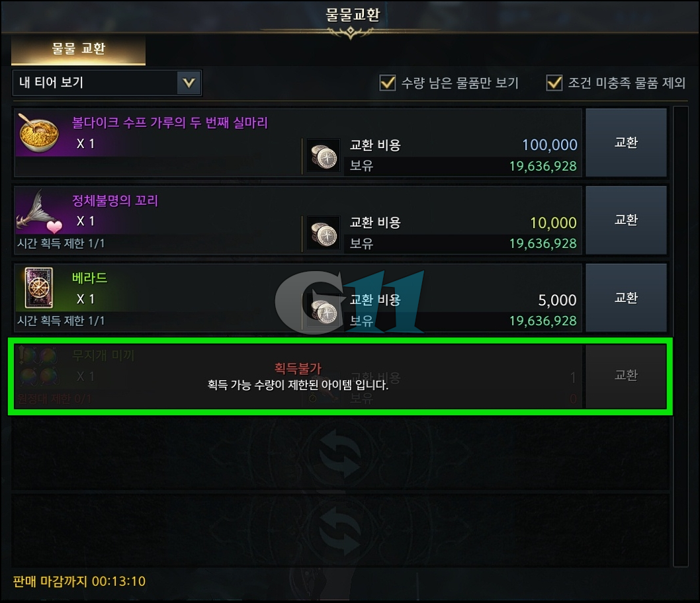700x603 pixels.
Task: Click the unidentified tail item icon
Action: tap(39, 211)
